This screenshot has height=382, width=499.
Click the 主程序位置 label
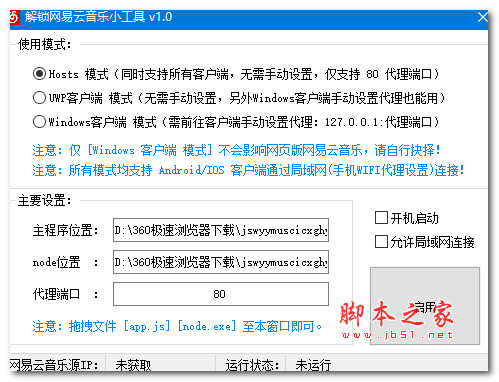click(x=65, y=230)
